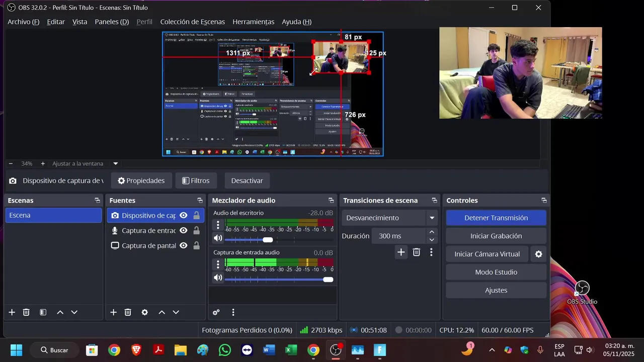Viewport: 644px width, 362px height.
Task: Move scene up arrow in Escenas
Action: click(60, 312)
